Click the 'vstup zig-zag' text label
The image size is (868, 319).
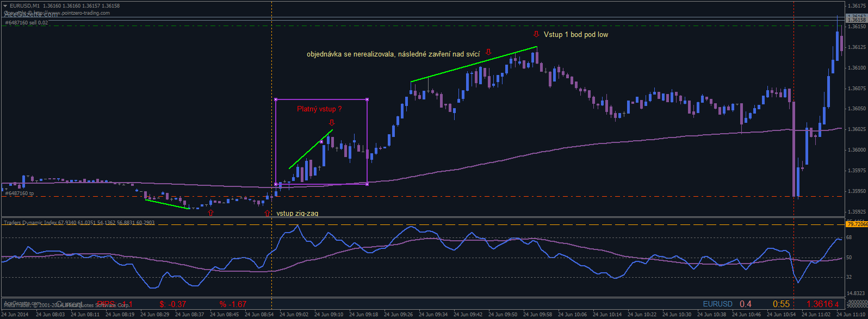point(297,214)
